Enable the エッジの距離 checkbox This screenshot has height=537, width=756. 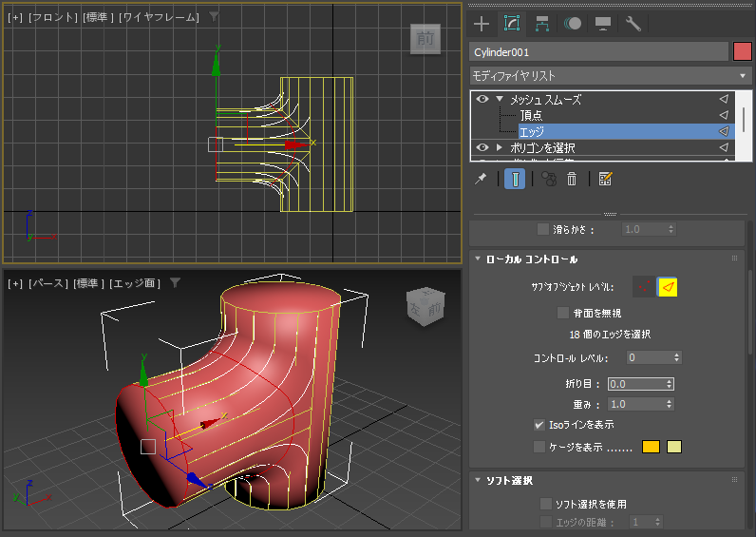click(x=546, y=522)
